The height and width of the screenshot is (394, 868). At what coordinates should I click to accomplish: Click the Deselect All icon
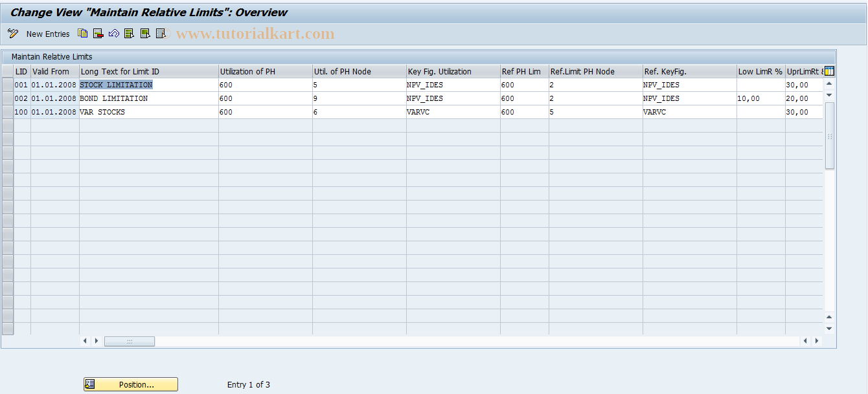(x=161, y=34)
